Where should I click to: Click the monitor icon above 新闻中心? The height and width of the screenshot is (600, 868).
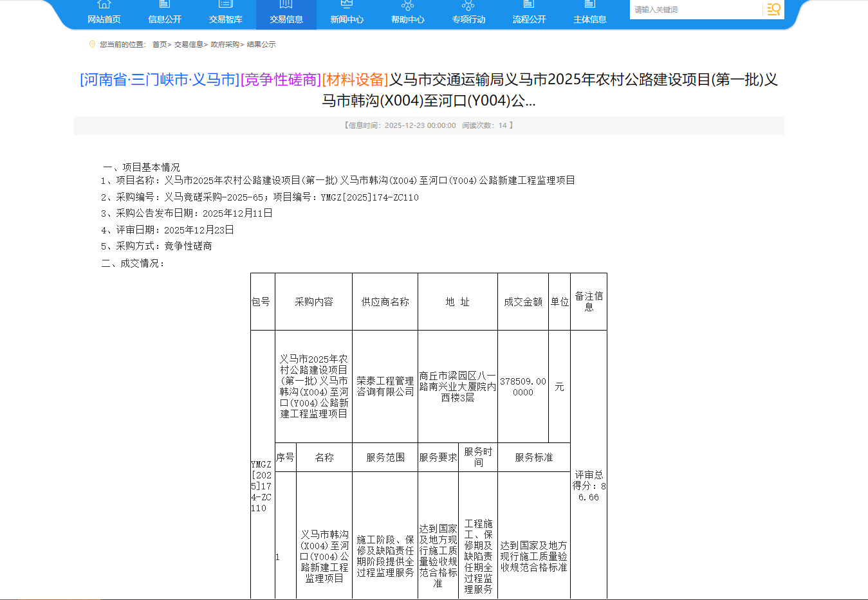click(347, 5)
